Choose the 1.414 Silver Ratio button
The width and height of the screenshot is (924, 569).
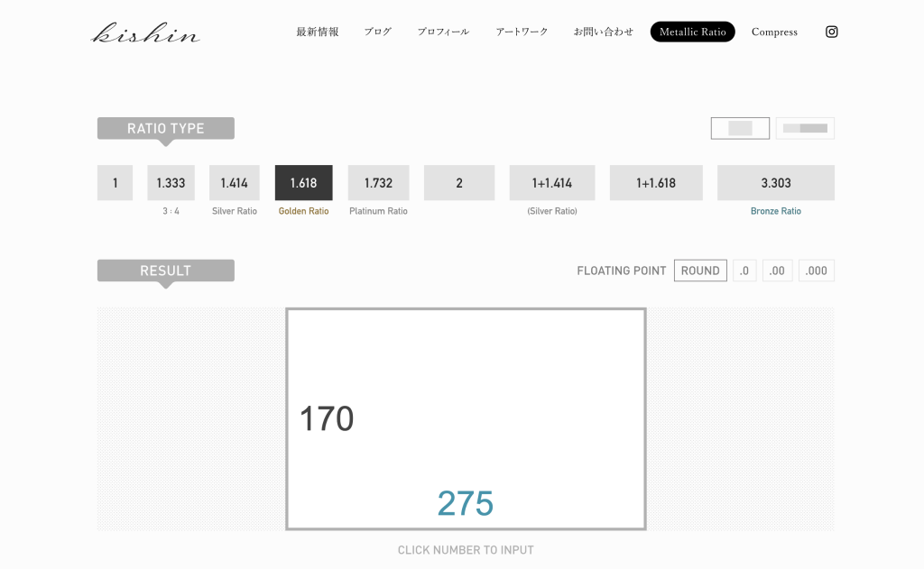point(235,183)
